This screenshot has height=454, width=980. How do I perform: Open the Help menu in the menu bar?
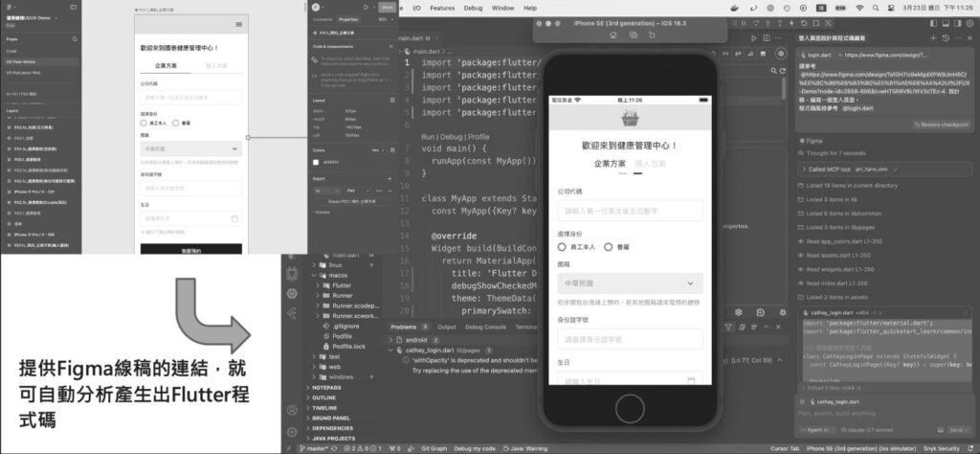tap(530, 8)
